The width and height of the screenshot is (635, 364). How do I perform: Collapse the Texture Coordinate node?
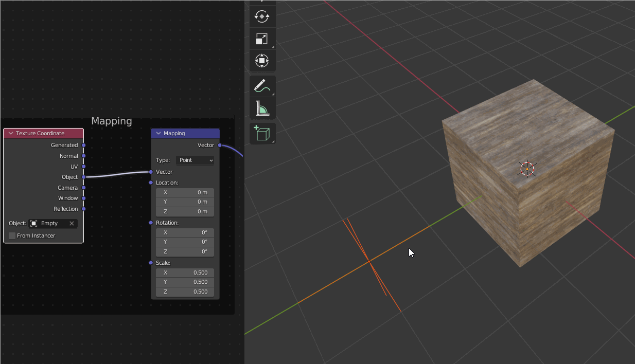pyautogui.click(x=10, y=133)
